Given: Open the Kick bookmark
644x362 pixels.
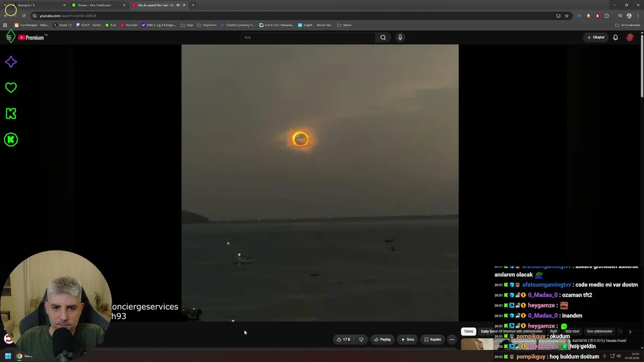Looking at the screenshot, I should point(111,25).
